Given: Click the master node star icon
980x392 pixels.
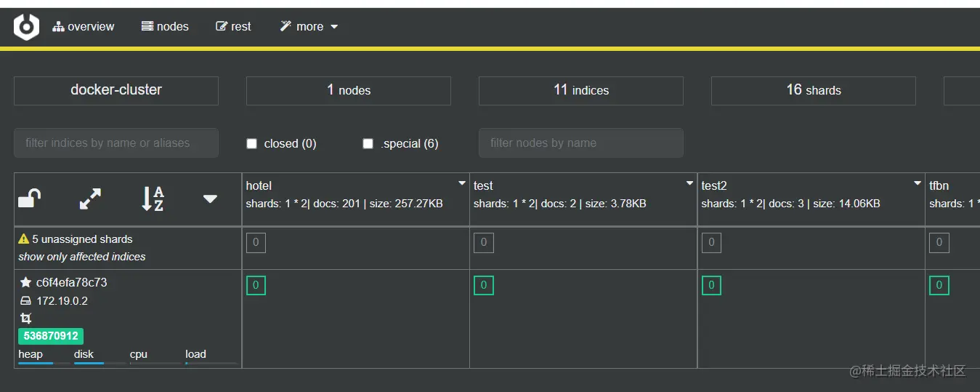Looking at the screenshot, I should click(25, 282).
